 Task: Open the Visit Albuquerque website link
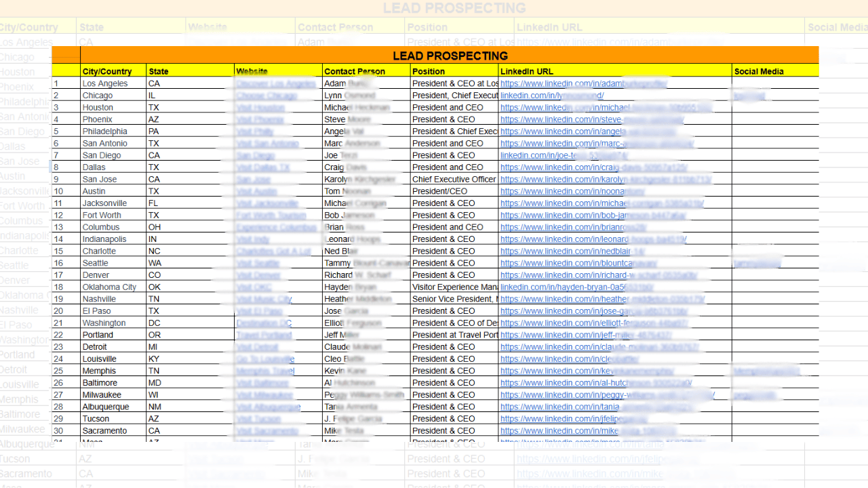point(269,407)
